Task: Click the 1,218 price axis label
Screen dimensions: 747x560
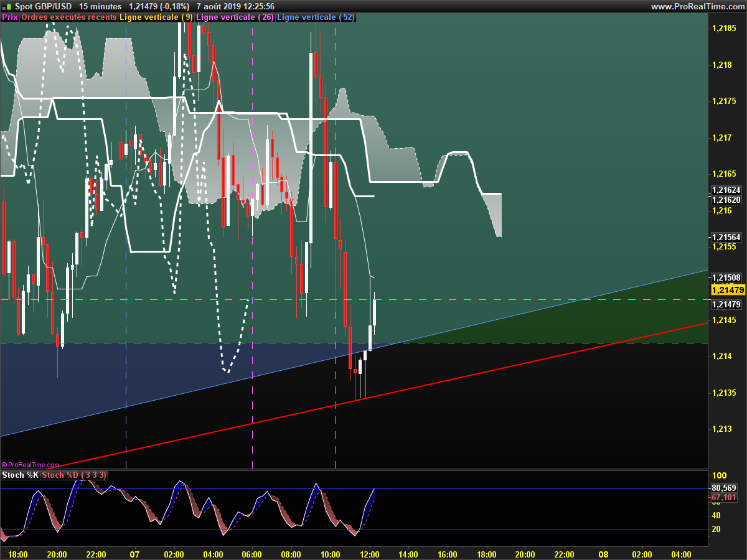Action: tap(722, 65)
